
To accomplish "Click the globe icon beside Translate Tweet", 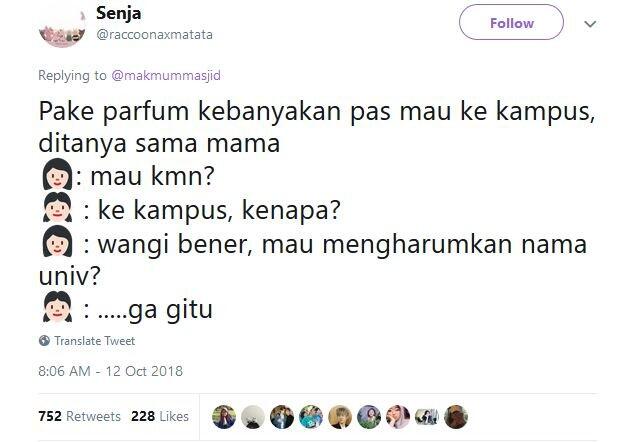I will point(44,341).
